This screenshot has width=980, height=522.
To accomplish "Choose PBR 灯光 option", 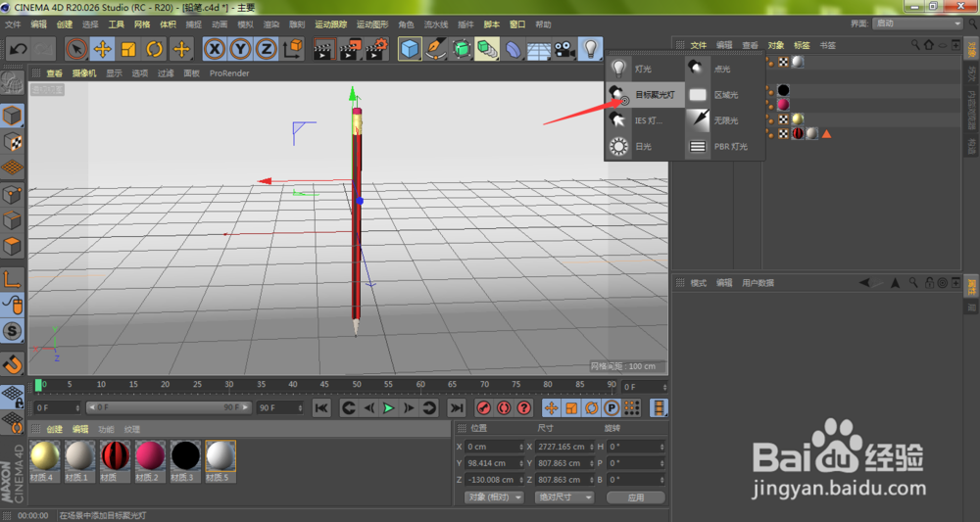I will tap(724, 146).
